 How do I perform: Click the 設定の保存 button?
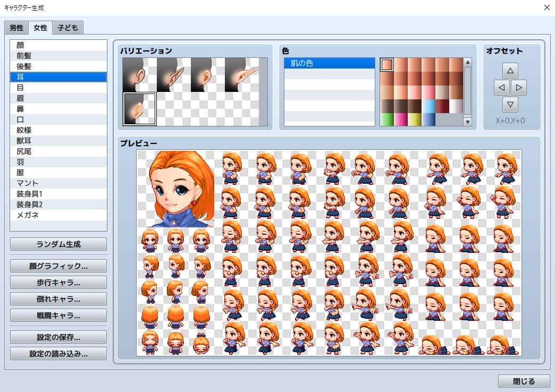[x=58, y=337]
